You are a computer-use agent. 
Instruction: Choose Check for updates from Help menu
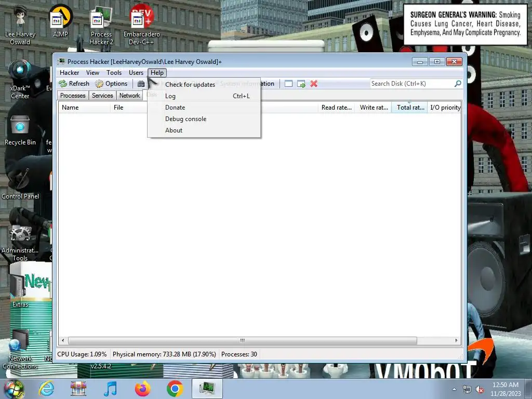204,85
